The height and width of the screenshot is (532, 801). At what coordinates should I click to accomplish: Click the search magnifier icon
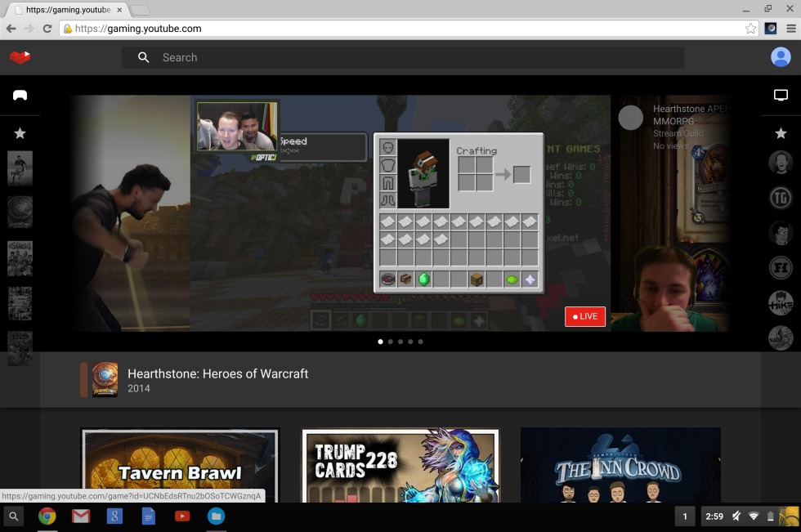click(143, 57)
